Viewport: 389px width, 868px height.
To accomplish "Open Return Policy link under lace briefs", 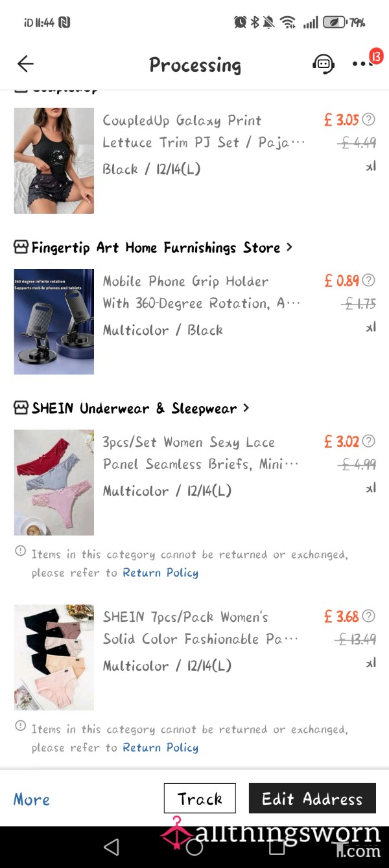I will 160,573.
